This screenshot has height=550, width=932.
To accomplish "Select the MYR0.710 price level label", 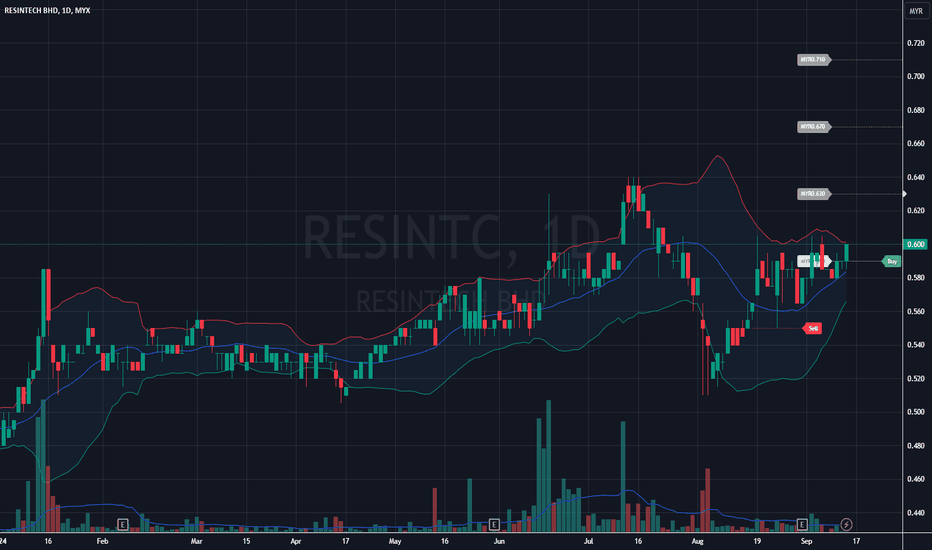I will [813, 59].
